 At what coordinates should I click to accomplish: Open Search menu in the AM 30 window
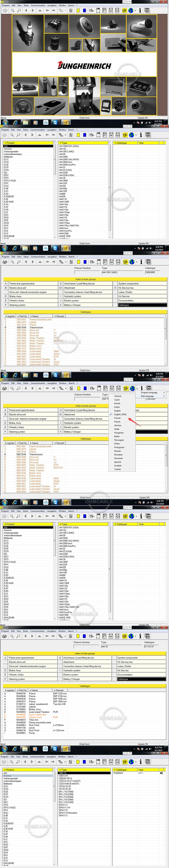[71, 631]
